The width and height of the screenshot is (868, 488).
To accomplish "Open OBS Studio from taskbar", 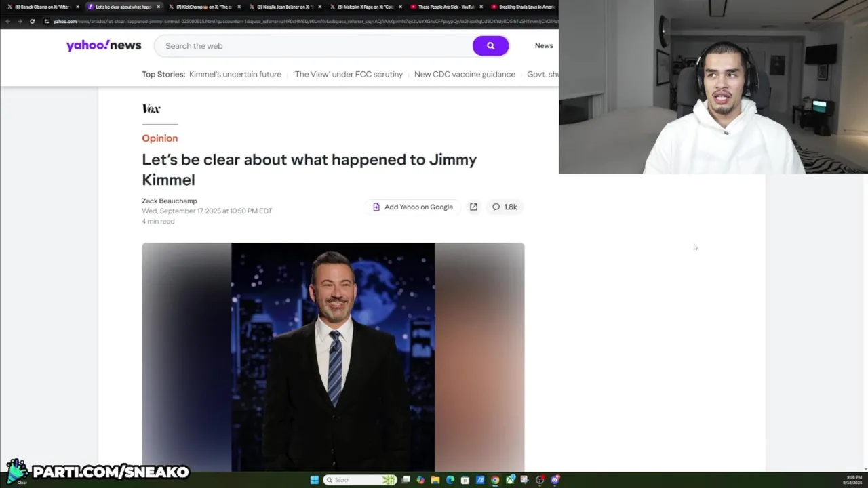I will click(540, 480).
